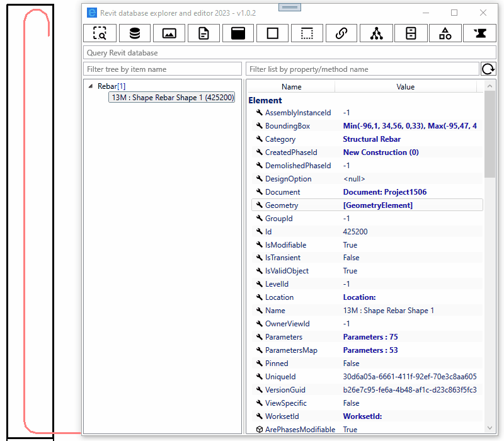Open the BoundingBox Min/Max value
Image resolution: width=504 pixels, height=441 pixels.
(x=410, y=126)
